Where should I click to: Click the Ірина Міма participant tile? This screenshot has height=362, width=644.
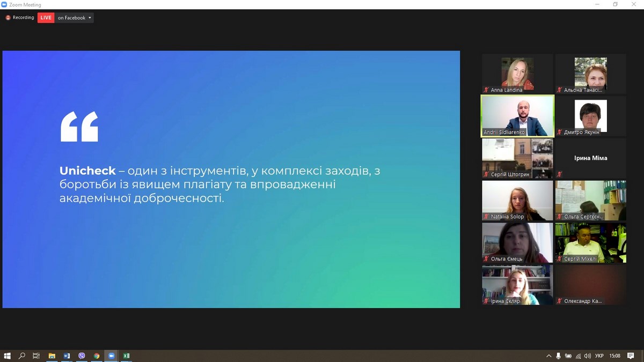coord(590,158)
